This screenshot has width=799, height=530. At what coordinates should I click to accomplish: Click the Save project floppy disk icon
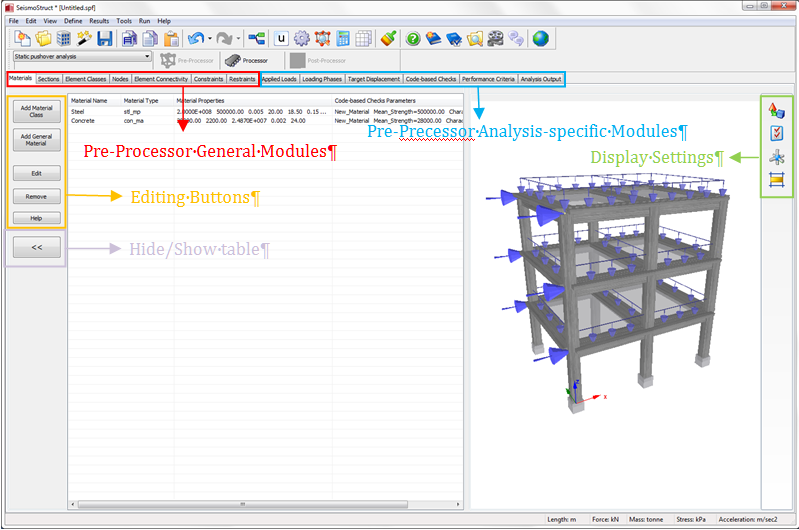click(x=104, y=39)
